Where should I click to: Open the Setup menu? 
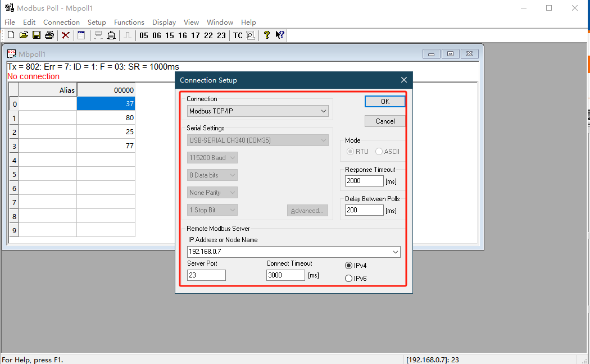97,22
